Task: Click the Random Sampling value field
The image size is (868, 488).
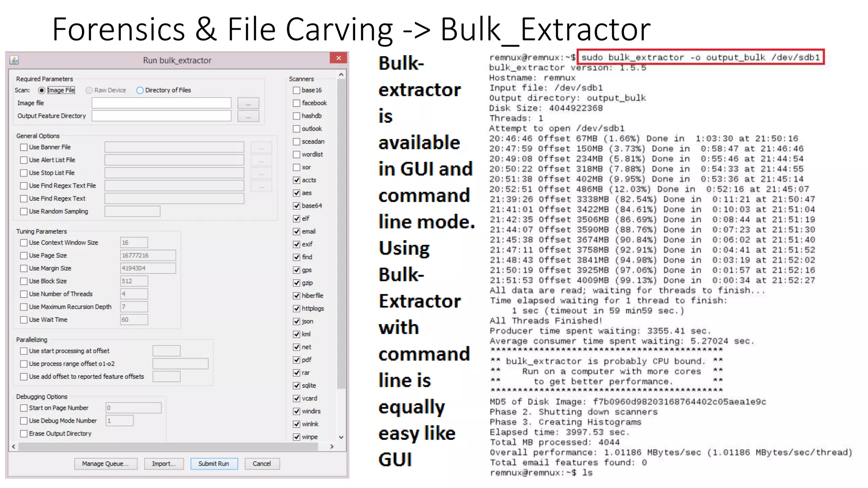Action: pos(133,211)
